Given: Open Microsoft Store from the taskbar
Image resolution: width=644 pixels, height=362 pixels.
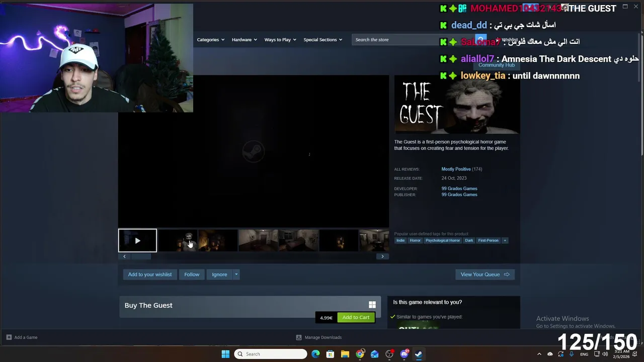Looking at the screenshot, I should 330,354.
